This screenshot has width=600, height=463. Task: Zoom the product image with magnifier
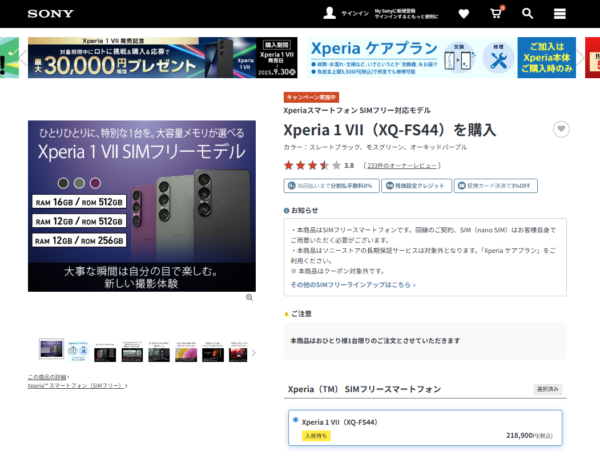(x=249, y=297)
